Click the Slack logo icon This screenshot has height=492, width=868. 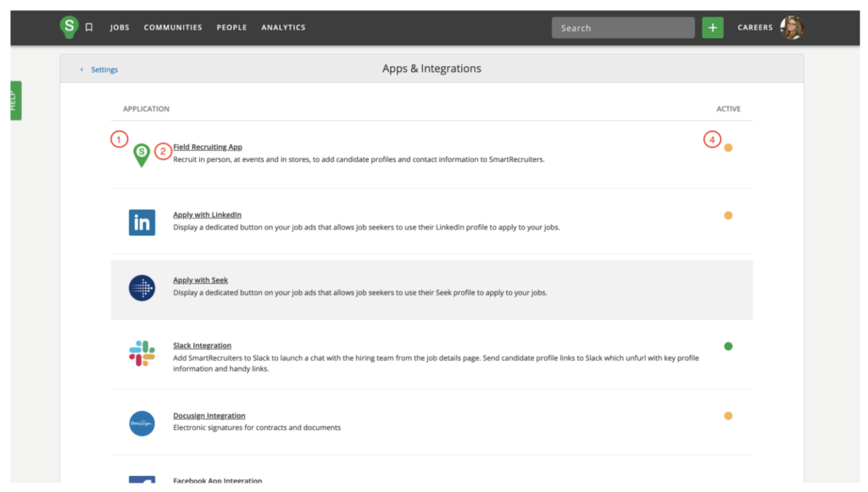tap(142, 353)
